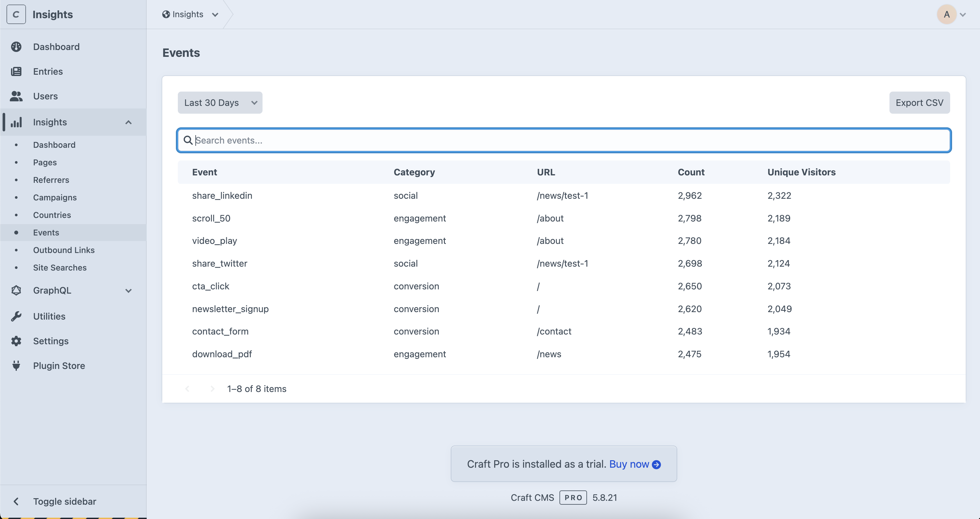Open the account menu next to avatar
This screenshot has width=980, height=519.
963,15
